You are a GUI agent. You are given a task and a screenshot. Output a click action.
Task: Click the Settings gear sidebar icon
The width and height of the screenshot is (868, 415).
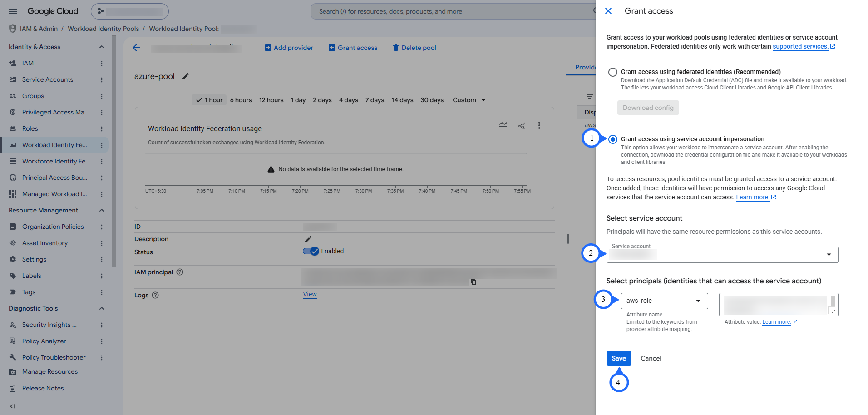(13, 259)
